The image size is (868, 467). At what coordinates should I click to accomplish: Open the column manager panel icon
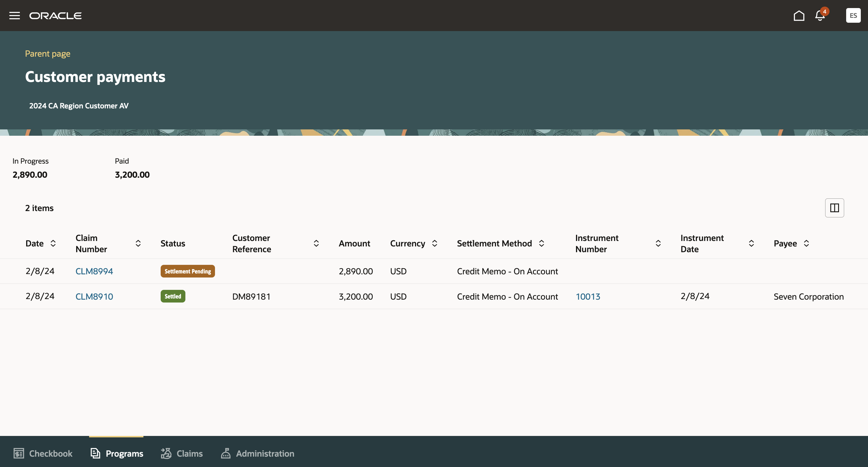coord(834,208)
